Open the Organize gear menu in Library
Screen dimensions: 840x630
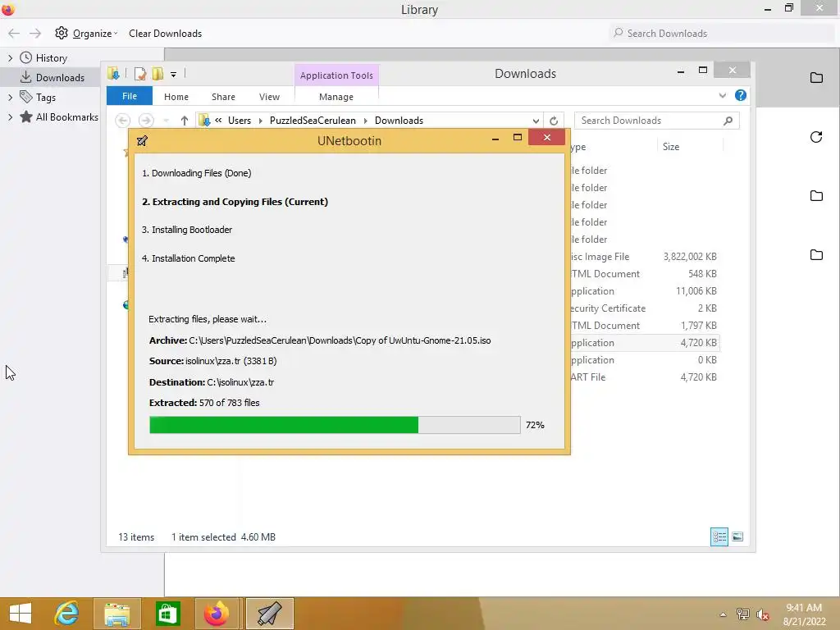click(85, 33)
